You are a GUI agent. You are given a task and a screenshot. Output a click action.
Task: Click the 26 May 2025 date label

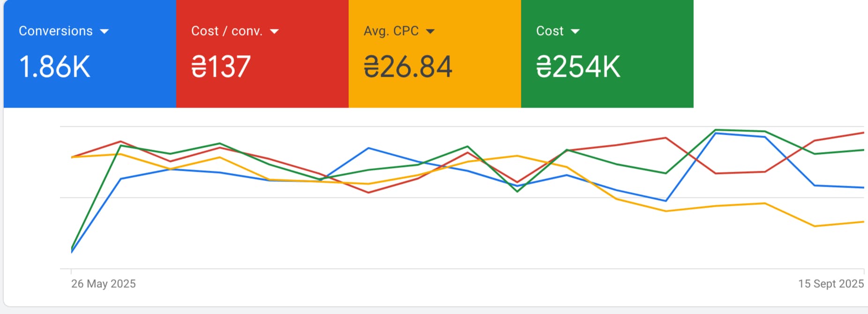point(103,284)
